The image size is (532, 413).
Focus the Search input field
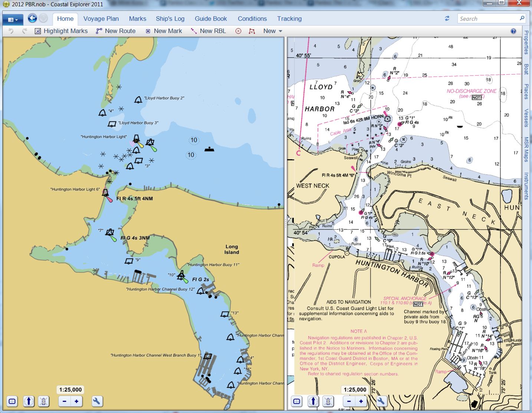click(x=487, y=19)
